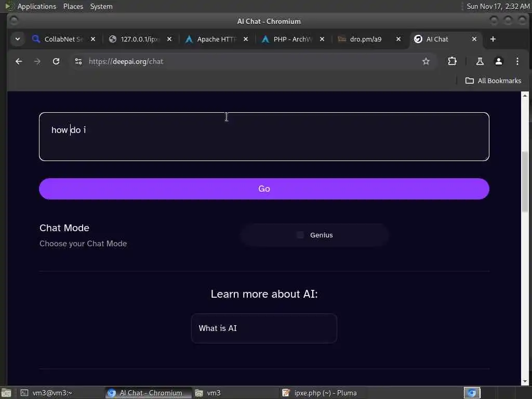Click the scrollbar down arrow

tap(525, 382)
